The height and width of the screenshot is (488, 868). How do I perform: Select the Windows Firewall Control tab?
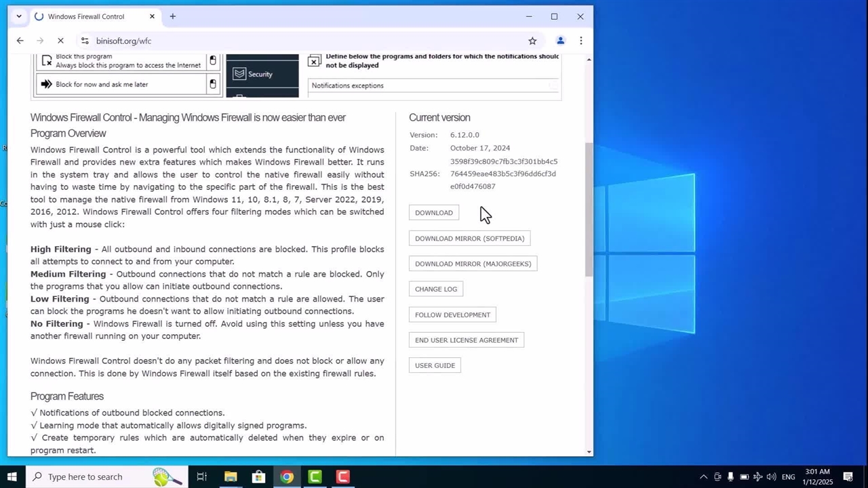pos(88,16)
